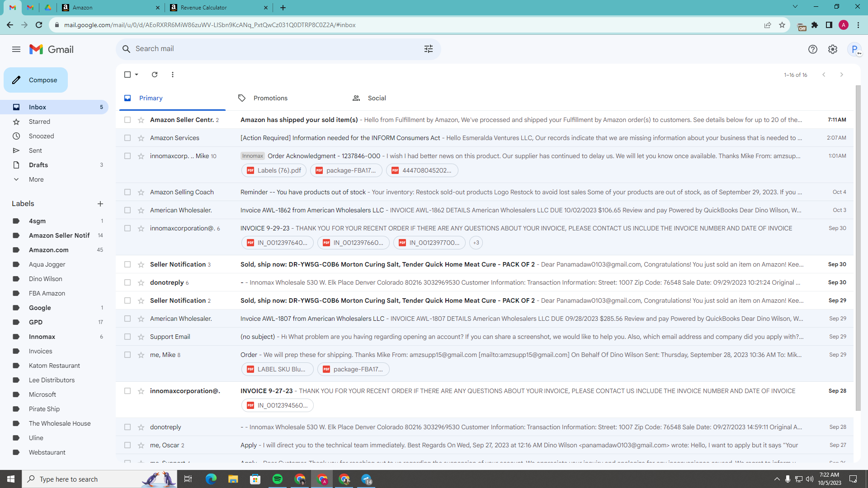Select the Order Acknowledgment email checkbox
The width and height of the screenshot is (868, 488).
tap(127, 156)
